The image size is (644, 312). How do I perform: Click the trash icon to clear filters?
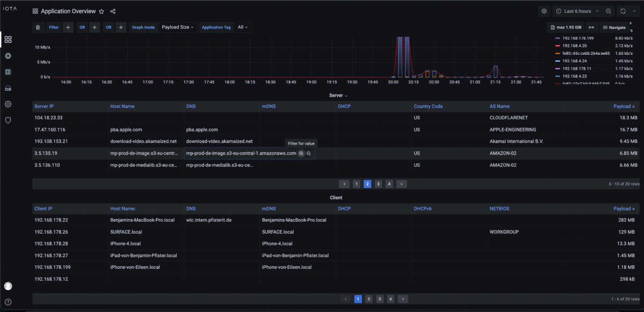pos(38,27)
